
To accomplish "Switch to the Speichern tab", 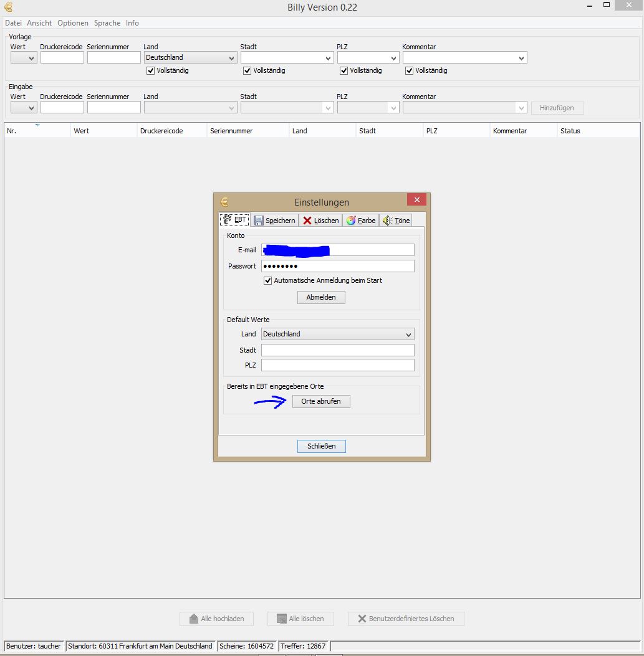I will click(274, 221).
